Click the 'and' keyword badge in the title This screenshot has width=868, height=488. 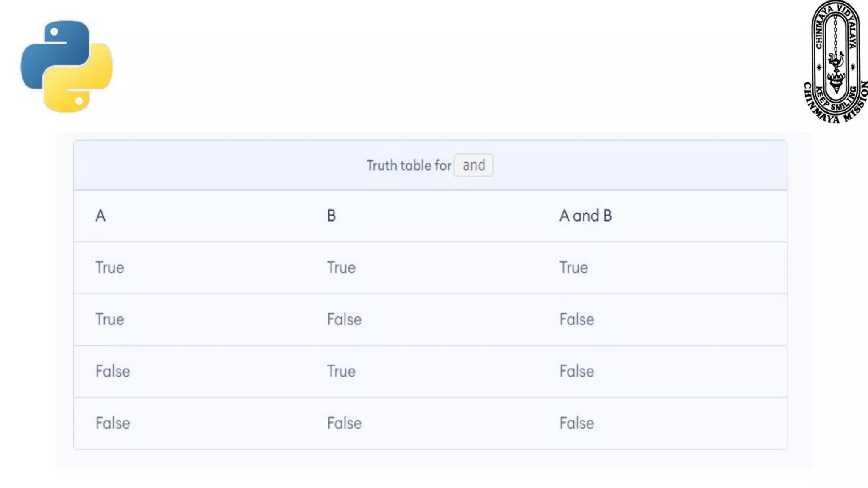point(473,165)
